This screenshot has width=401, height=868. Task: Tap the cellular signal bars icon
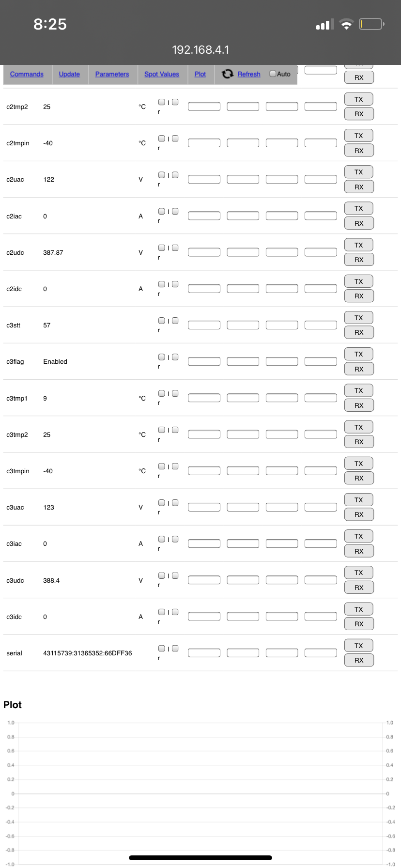click(325, 25)
